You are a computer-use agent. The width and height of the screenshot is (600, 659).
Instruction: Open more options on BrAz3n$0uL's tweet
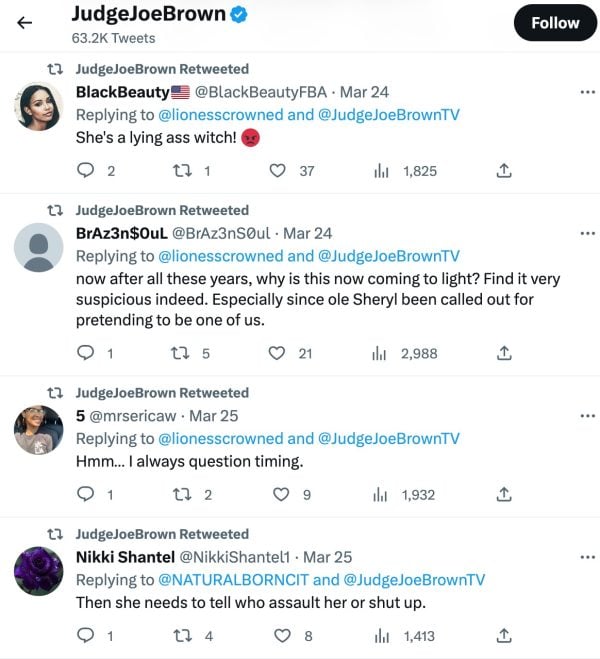click(x=587, y=233)
